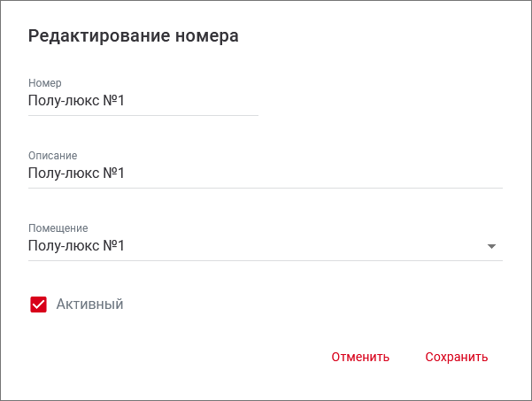
Task: Uncheck the Активный checkbox
Action: (38, 305)
